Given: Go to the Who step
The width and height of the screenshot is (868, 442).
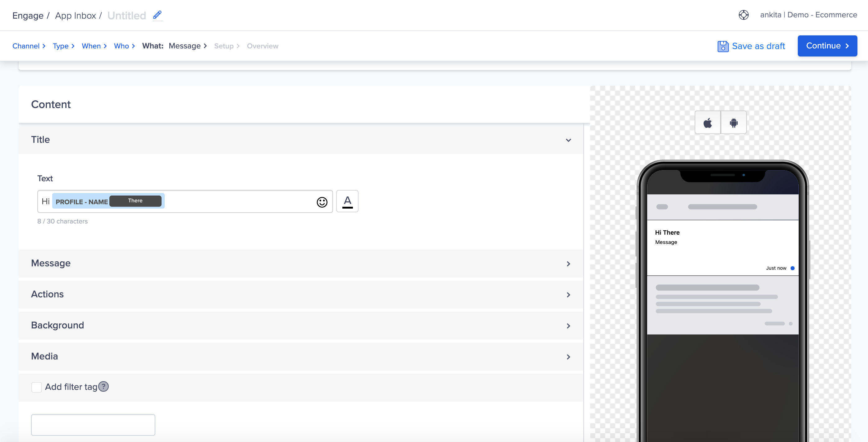Looking at the screenshot, I should (121, 46).
